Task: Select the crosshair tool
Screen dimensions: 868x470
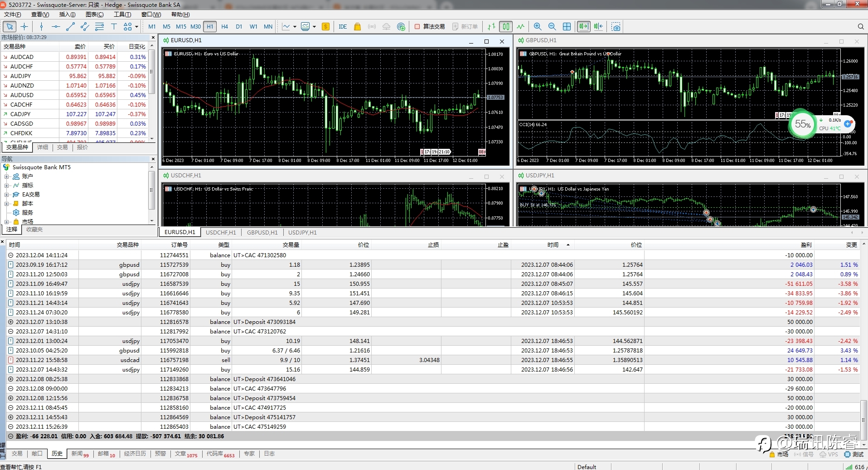Action: tap(24, 27)
